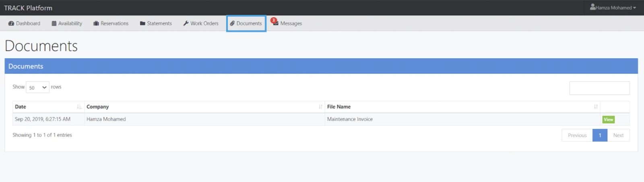Click the Availability calendar icon

tap(54, 23)
